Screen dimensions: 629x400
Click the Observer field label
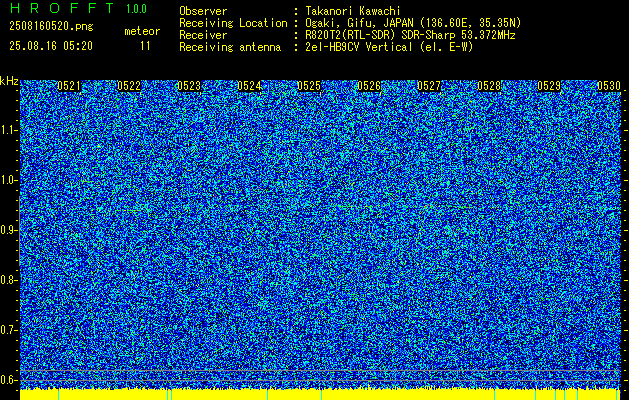click(203, 11)
